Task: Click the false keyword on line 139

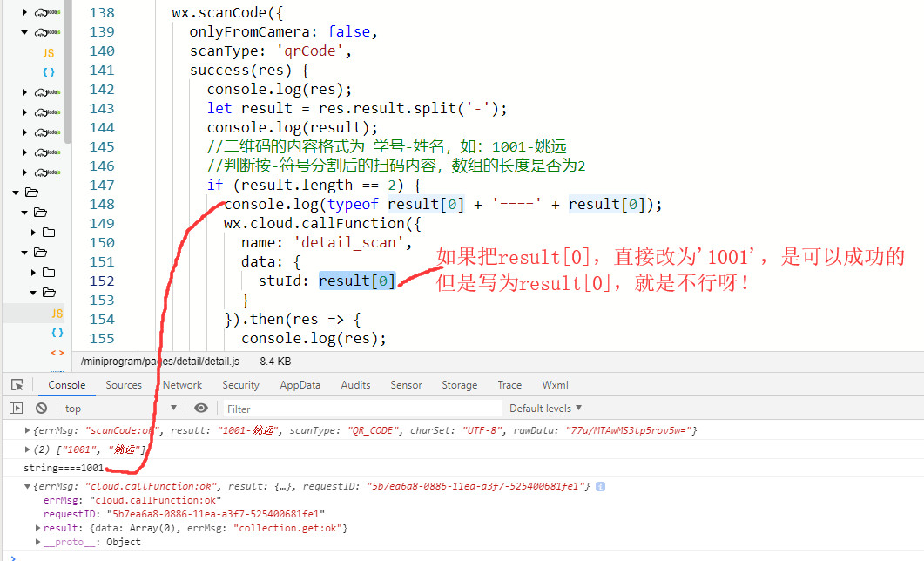Action: [349, 32]
